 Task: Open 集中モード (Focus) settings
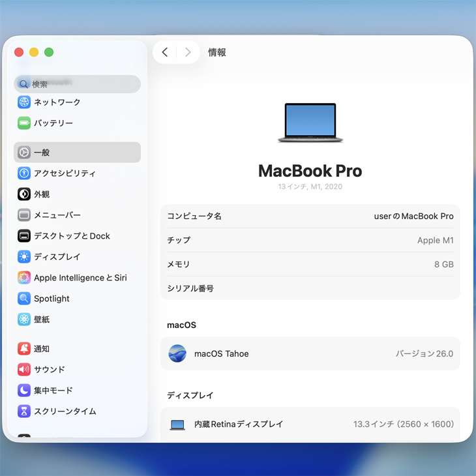point(53,391)
